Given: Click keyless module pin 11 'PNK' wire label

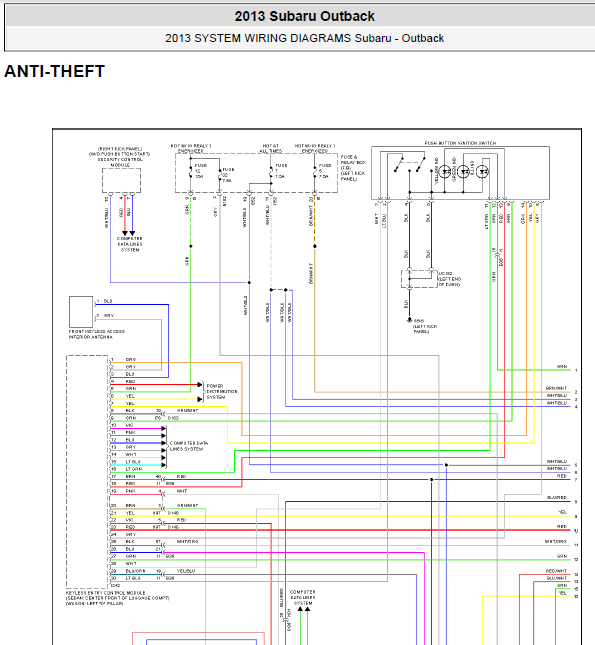Looking at the screenshot, I should pos(130,432).
